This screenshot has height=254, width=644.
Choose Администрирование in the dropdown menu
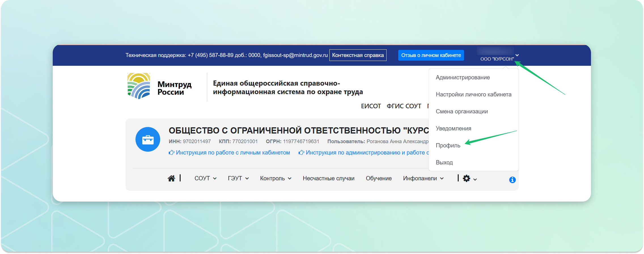click(x=463, y=77)
